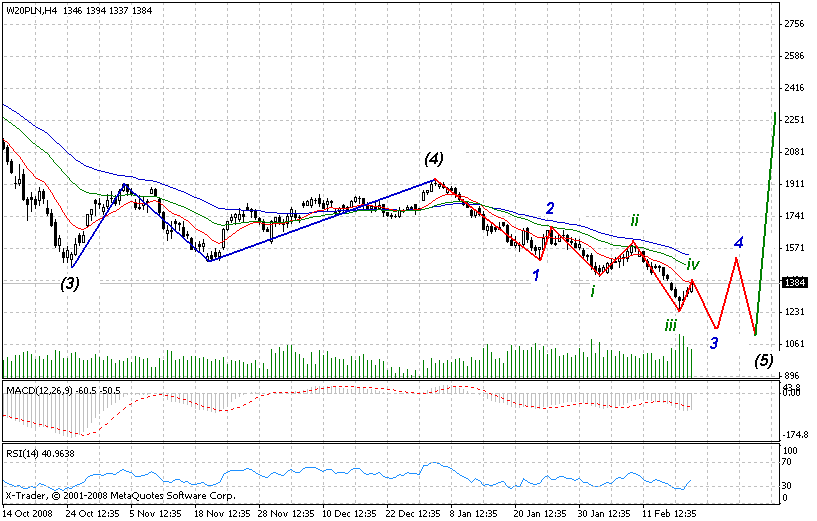
Task: Select the (3) wave label
Action: (x=70, y=283)
